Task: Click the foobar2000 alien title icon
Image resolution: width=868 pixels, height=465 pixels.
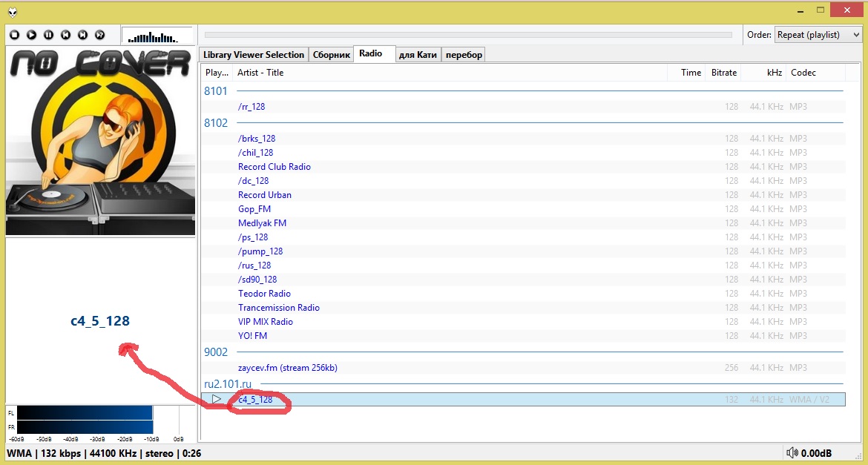Action: point(13,11)
